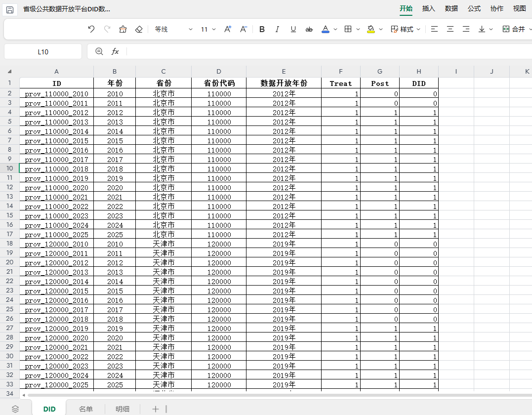
Task: Expand the cell borders dropdown arrow
Action: 358,29
